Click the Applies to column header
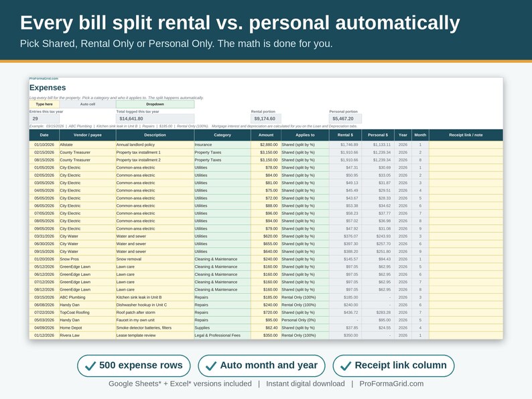Screen dimensions: 532x399 (305, 135)
